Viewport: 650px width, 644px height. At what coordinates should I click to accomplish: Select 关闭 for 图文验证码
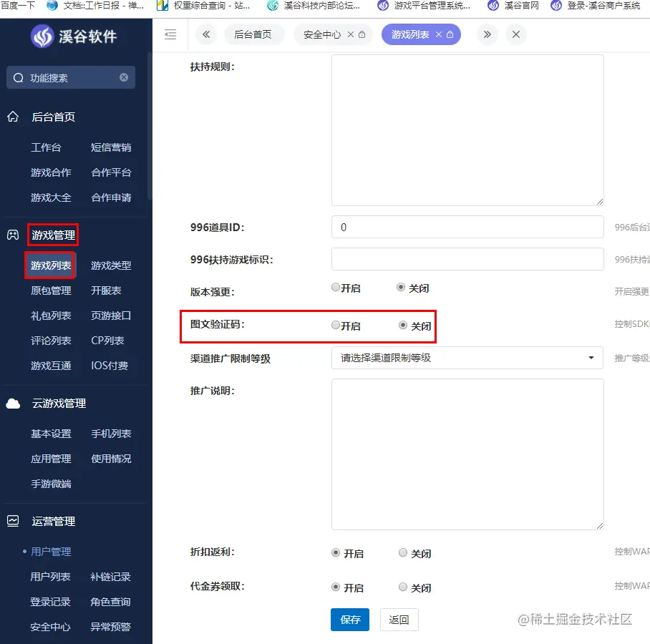(402, 326)
